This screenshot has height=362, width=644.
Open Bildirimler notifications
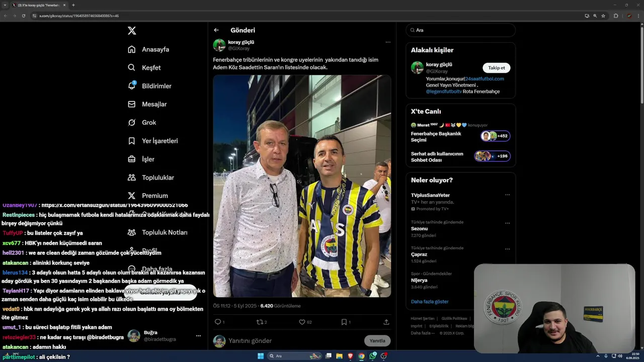point(149,86)
